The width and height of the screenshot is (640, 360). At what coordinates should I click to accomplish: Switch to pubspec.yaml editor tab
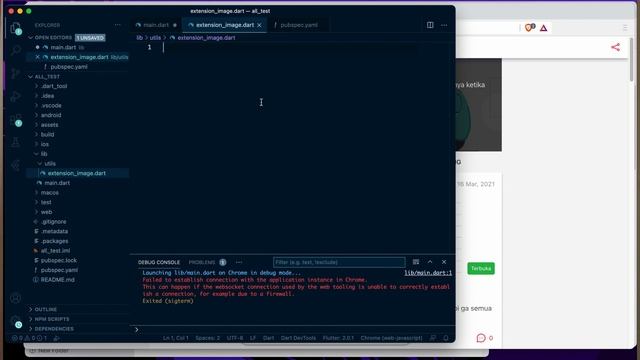coord(299,25)
